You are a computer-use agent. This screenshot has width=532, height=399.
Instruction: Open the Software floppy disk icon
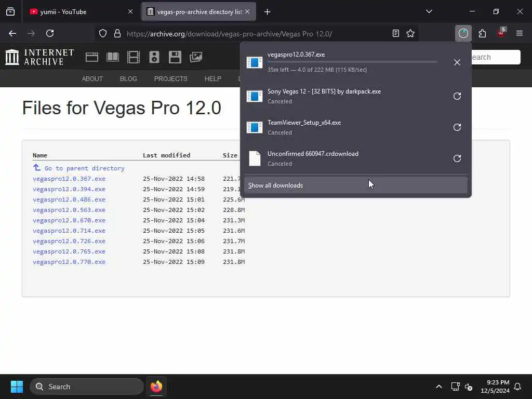pos(175,57)
